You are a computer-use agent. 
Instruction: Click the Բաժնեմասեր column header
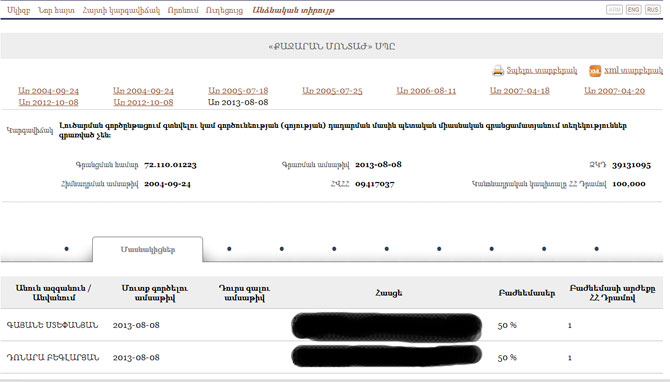pyautogui.click(x=526, y=293)
